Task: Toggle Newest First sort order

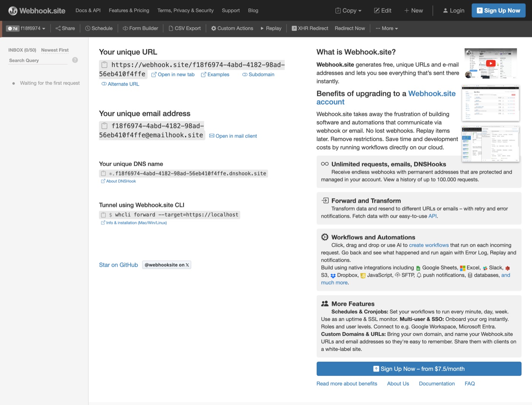Action: [x=55, y=50]
